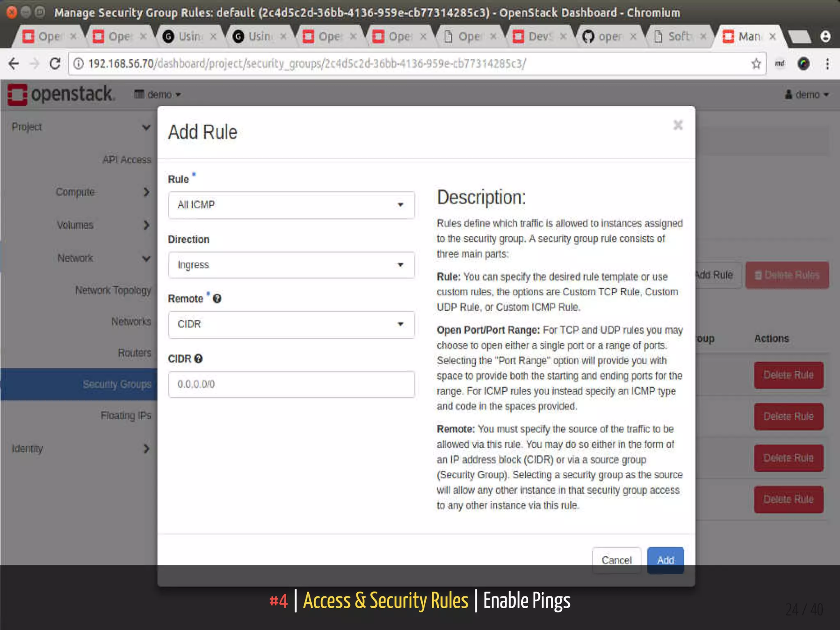Click the browser back arrow

14,64
